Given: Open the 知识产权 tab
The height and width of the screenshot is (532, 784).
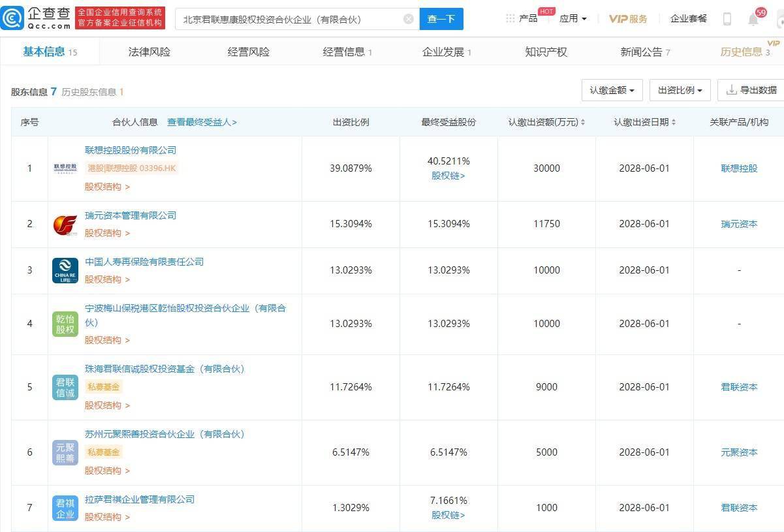Looking at the screenshot, I should point(546,52).
